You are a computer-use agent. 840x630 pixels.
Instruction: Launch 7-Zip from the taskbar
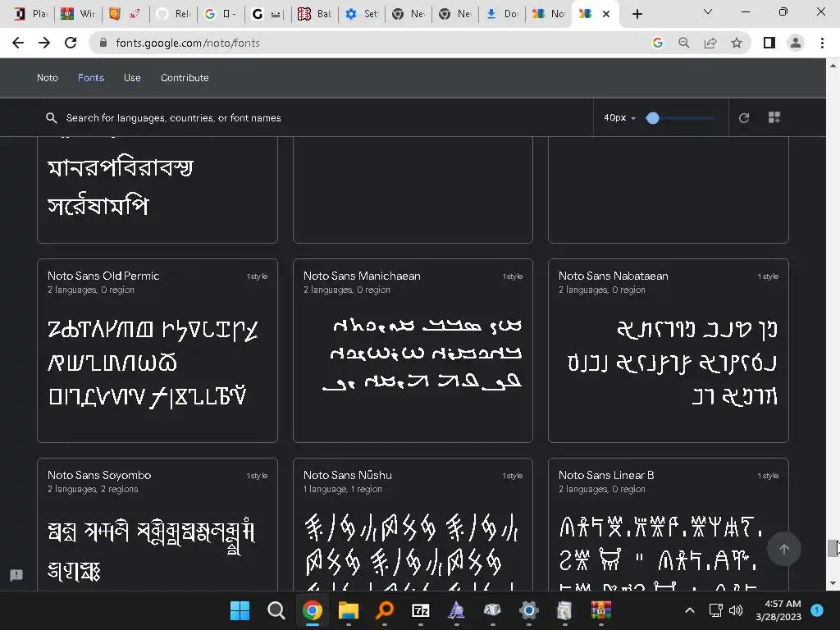421,610
